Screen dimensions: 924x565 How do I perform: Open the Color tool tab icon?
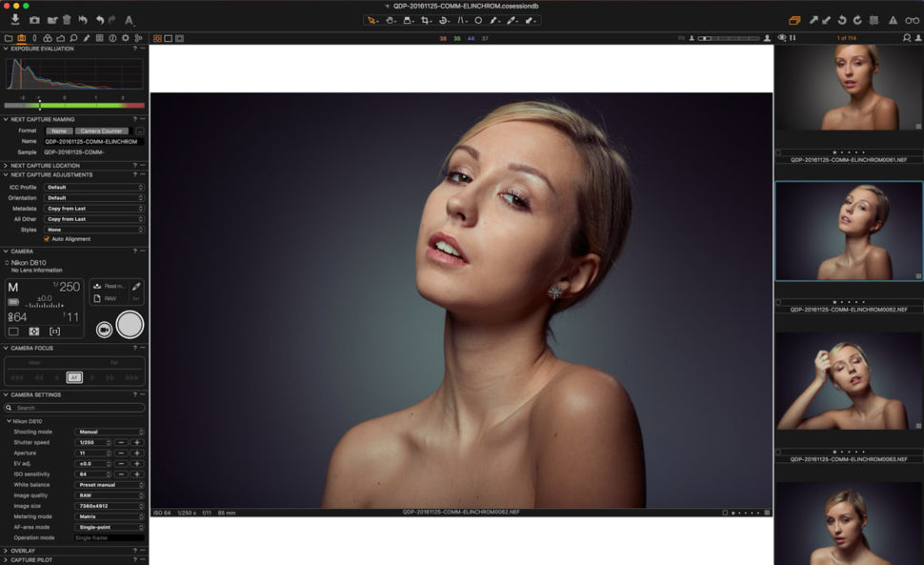48,38
